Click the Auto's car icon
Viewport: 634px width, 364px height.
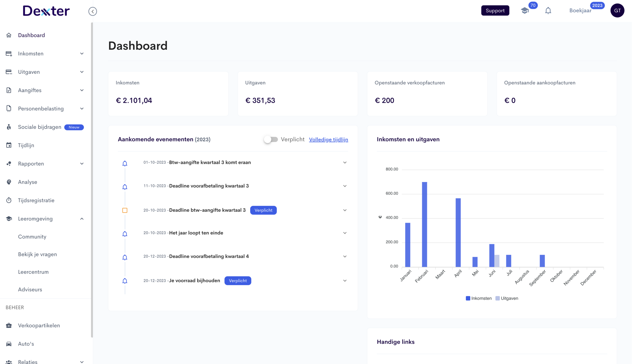(9, 344)
